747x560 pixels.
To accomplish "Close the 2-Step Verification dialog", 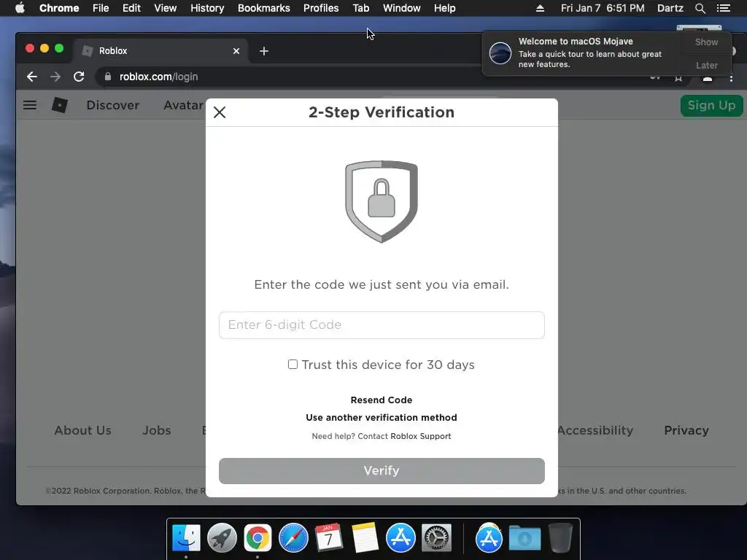I will coord(220,112).
